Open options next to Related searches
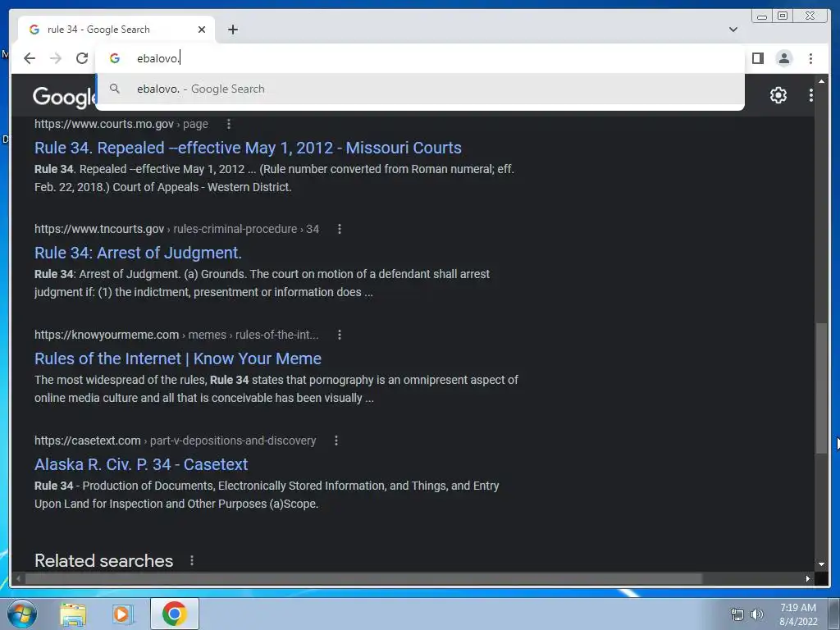Image resolution: width=840 pixels, height=630 pixels. tap(192, 561)
